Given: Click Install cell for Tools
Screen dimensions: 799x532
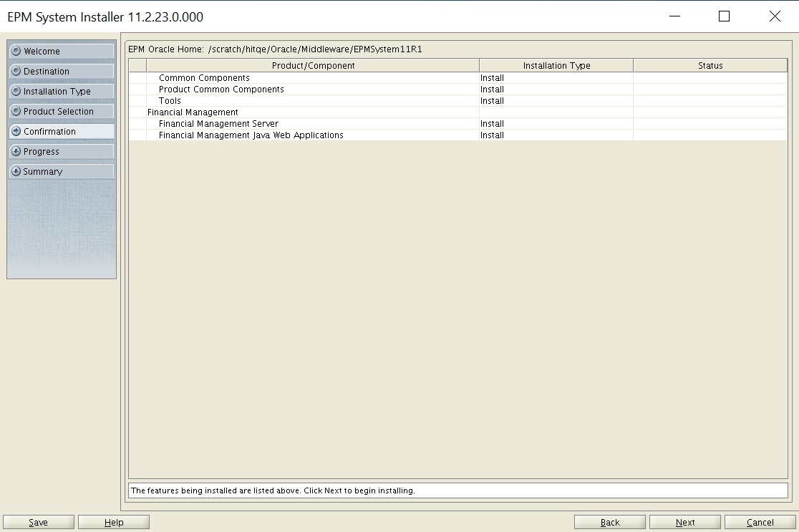Looking at the screenshot, I should [556, 101].
